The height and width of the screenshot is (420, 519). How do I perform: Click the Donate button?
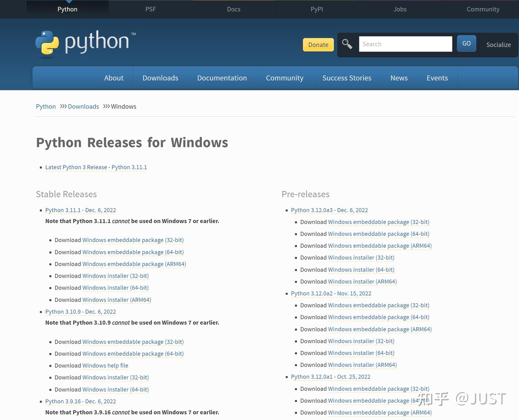coord(318,45)
